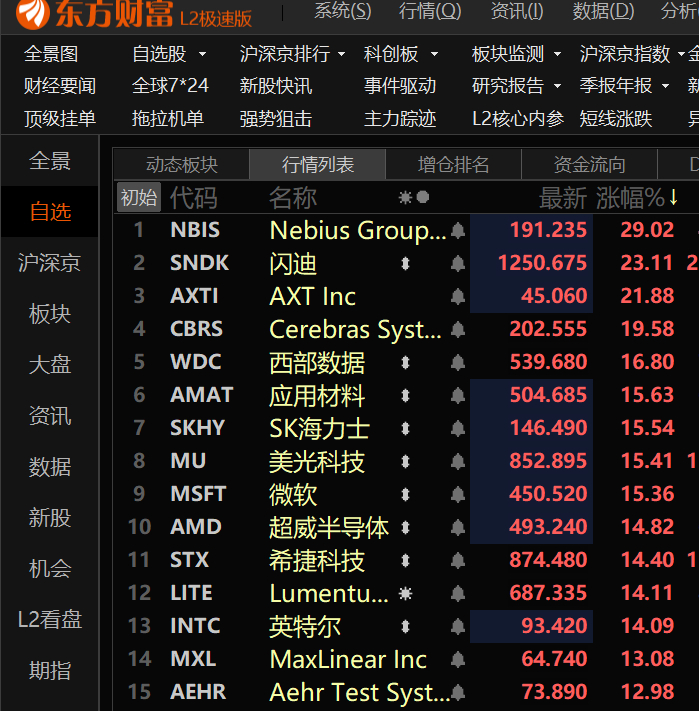Click the marker icon beside 美光科技
This screenshot has width=699, height=711.
click(405, 461)
